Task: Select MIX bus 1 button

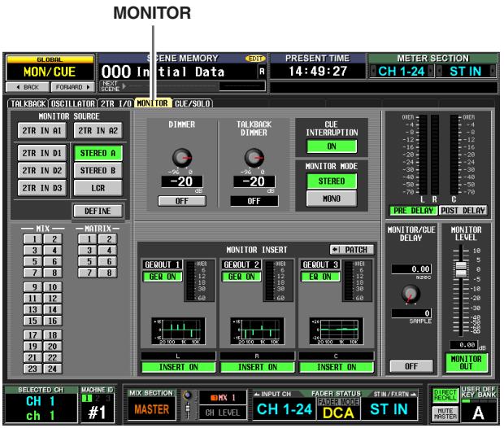Action: pyautogui.click(x=33, y=239)
